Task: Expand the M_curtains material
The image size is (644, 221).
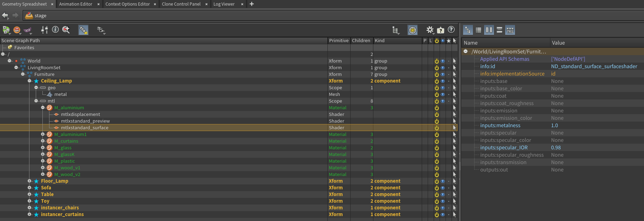Action: point(43,141)
